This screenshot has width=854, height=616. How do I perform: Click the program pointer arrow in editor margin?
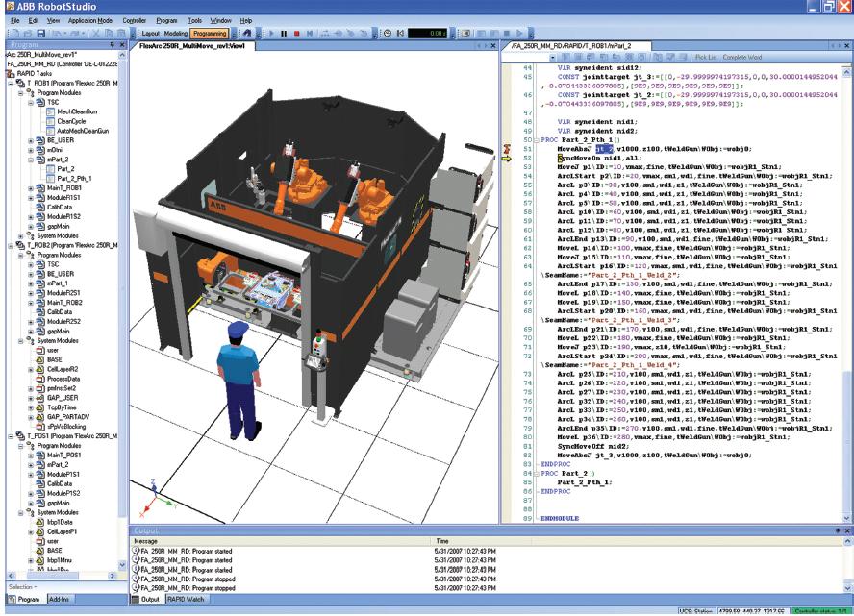pyautogui.click(x=507, y=159)
